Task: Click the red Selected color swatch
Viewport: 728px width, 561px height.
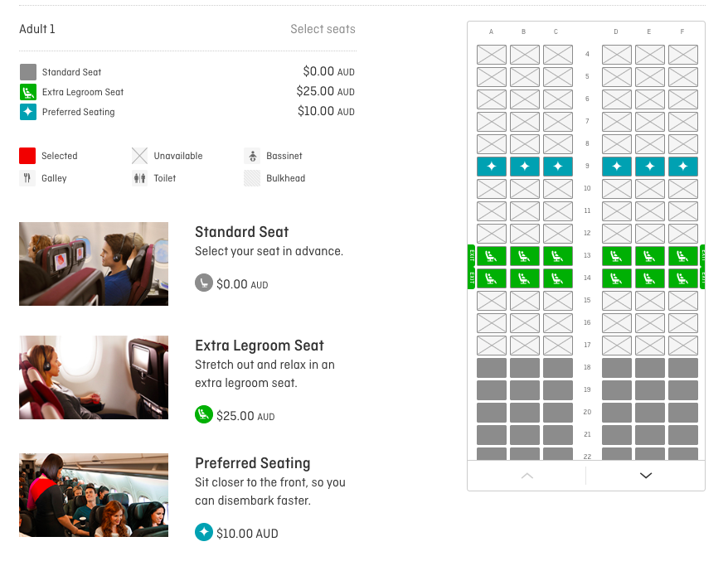Action: [x=27, y=156]
